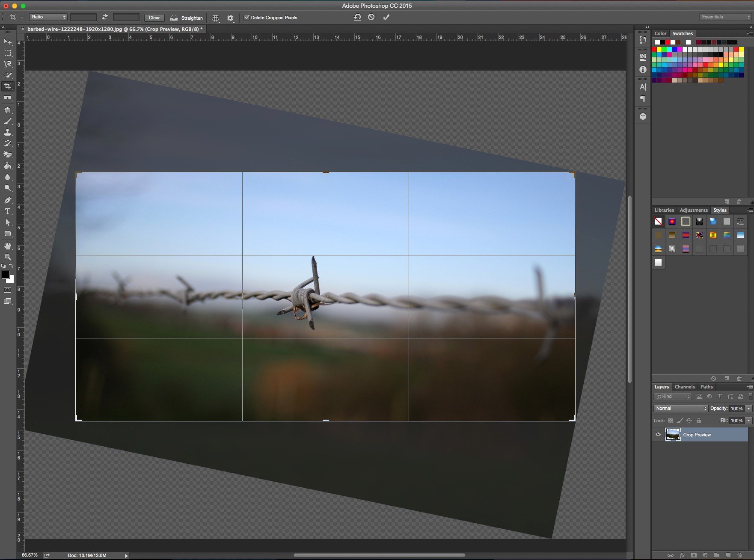
Task: Select the Hand tool
Action: (8, 246)
